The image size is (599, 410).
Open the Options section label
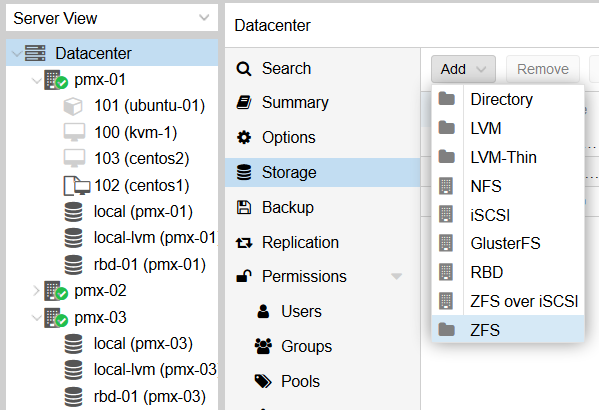coord(289,137)
